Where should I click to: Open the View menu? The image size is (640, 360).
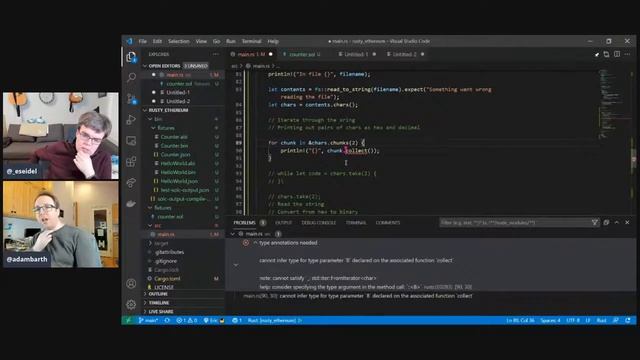click(201, 41)
